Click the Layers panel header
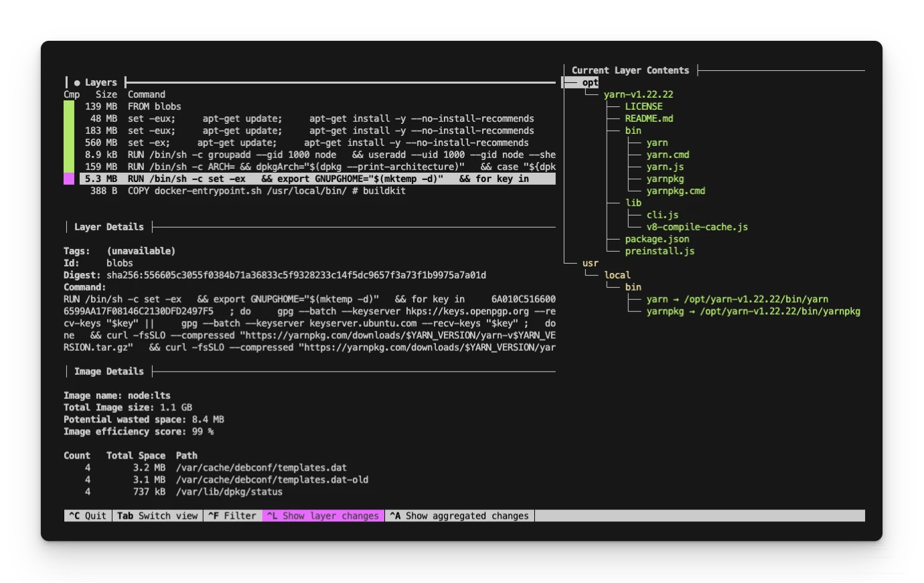924x583 pixels. click(101, 82)
